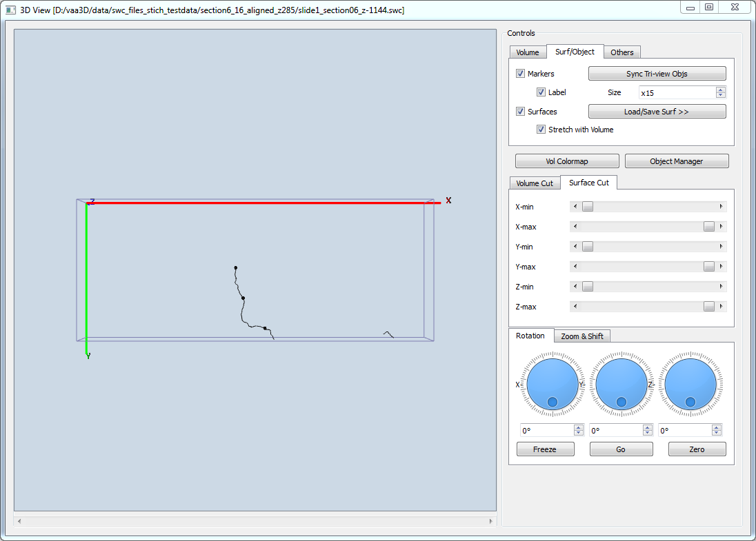The image size is (756, 541).
Task: Toggle the Label checkbox
Action: 541,92
